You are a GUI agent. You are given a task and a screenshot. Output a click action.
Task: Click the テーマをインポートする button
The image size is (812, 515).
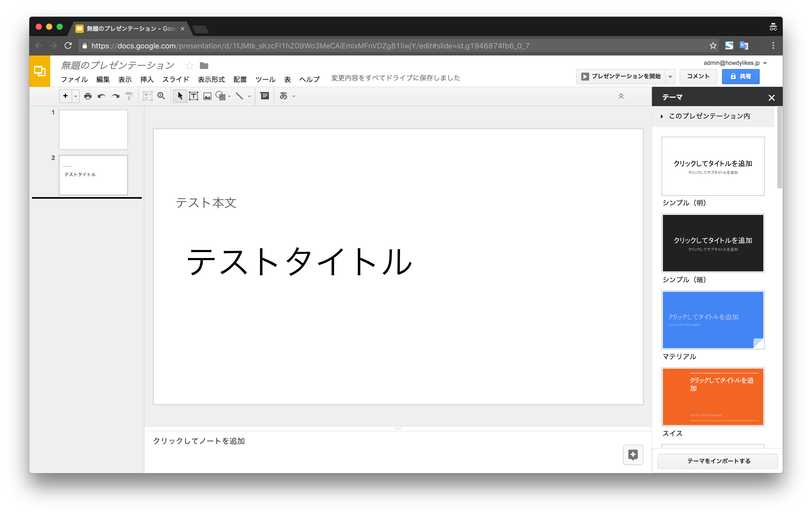[718, 461]
